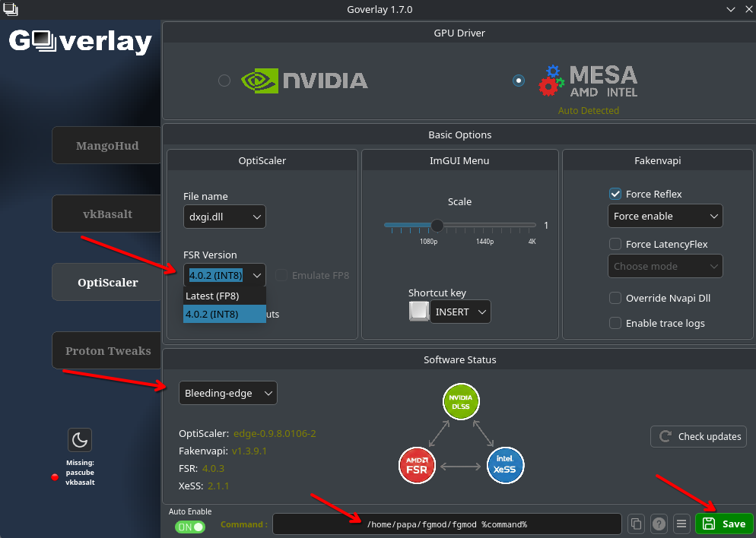756x538 pixels.
Task: Click the copy command icon
Action: pyautogui.click(x=636, y=524)
